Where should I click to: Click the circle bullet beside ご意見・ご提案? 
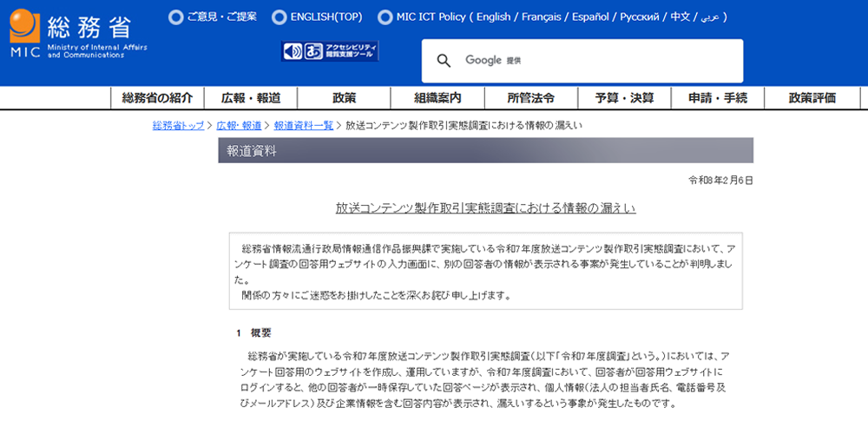click(175, 16)
